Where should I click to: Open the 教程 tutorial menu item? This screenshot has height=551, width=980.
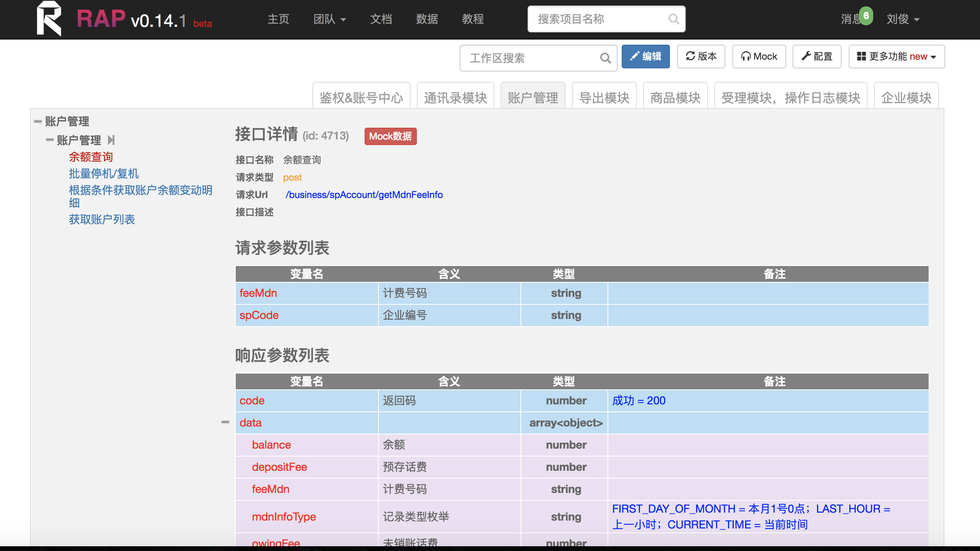[473, 19]
